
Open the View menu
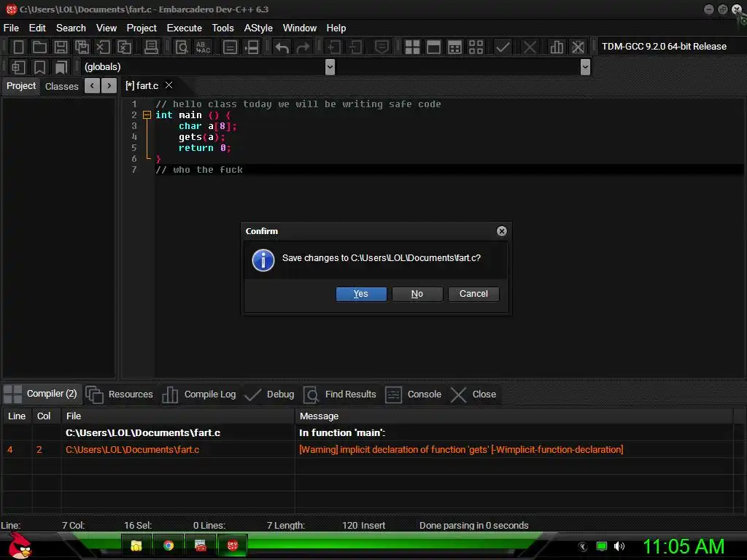[107, 28]
